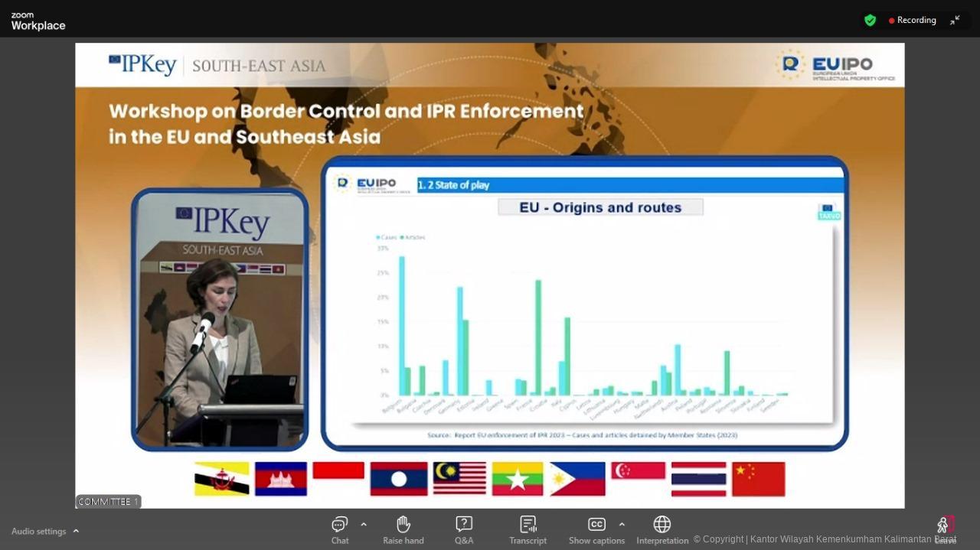Viewport: 980px width, 550px height.
Task: Click the red Recording indicator
Action: 913,21
